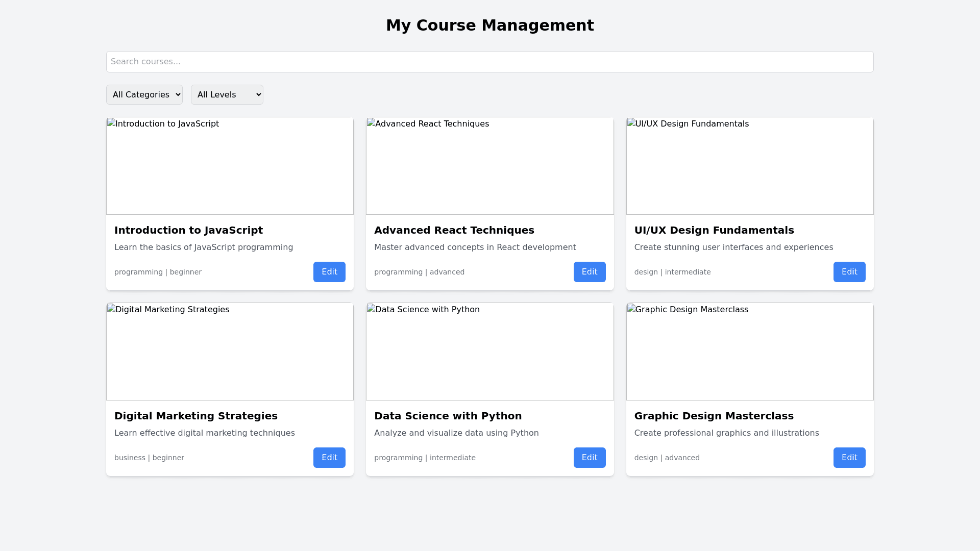Click the Data Science with Python title
980x551 pixels.
pos(448,416)
